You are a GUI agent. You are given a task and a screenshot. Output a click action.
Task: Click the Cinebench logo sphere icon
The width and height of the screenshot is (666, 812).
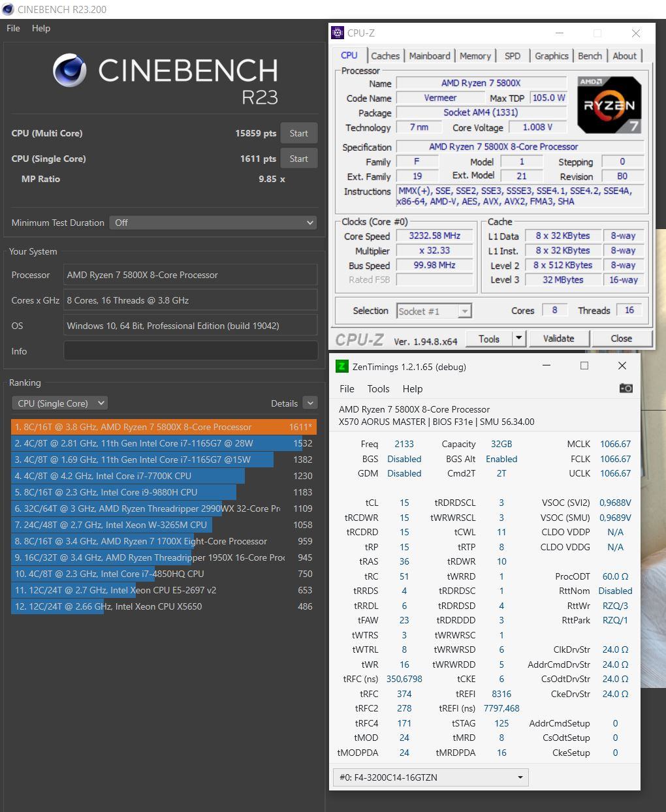click(x=69, y=70)
